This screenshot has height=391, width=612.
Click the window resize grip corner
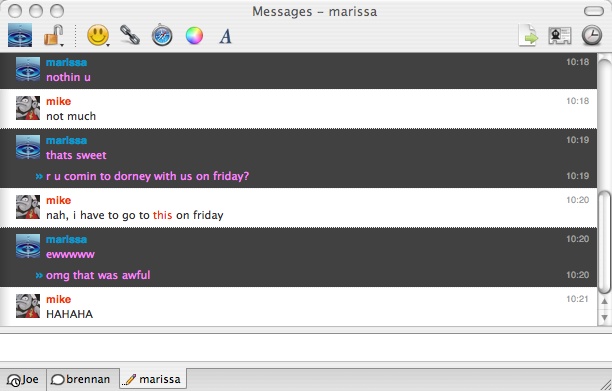[x=606, y=385]
